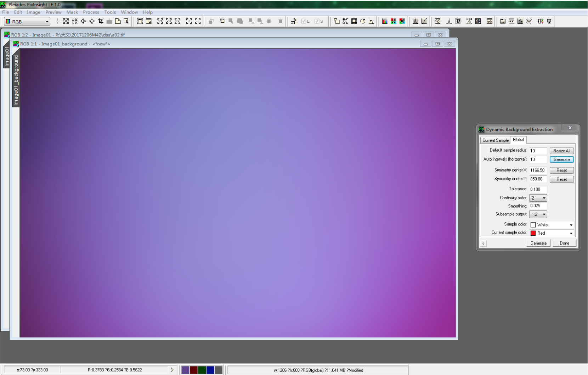588x375 pixels.
Task: Switch to the Current Sample tab
Action: coord(495,140)
